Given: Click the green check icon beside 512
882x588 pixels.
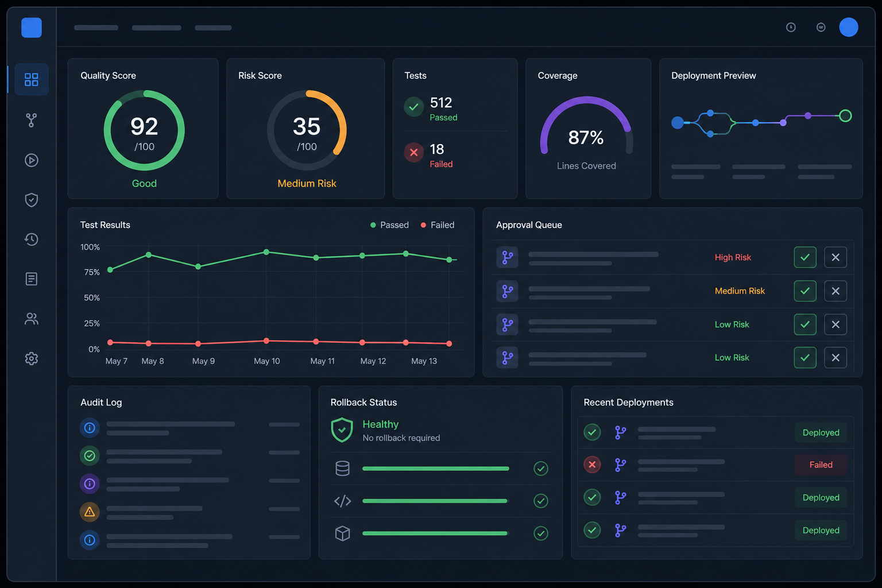Looking at the screenshot, I should click(x=413, y=107).
